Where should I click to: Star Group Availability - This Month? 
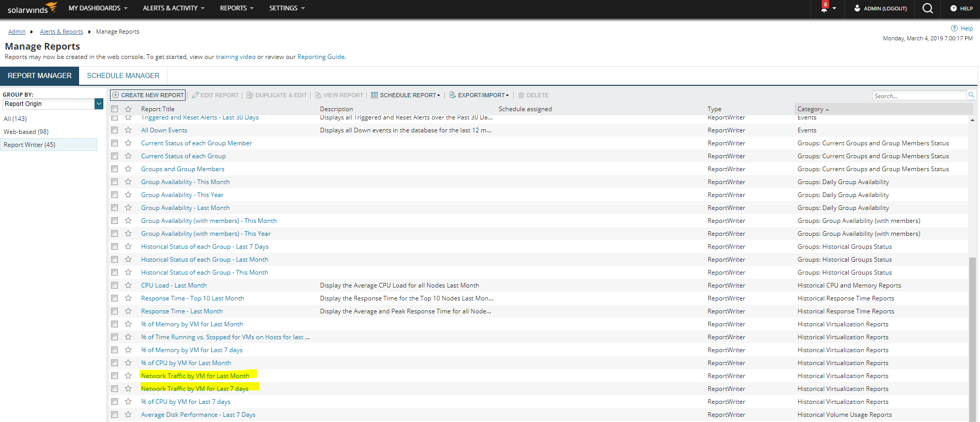[x=128, y=182]
